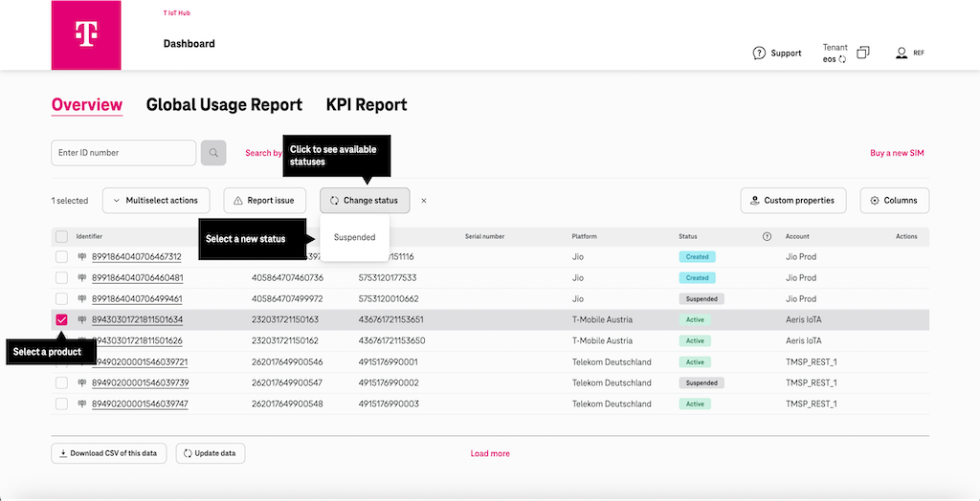Click Download CSV of this data

coord(109,453)
